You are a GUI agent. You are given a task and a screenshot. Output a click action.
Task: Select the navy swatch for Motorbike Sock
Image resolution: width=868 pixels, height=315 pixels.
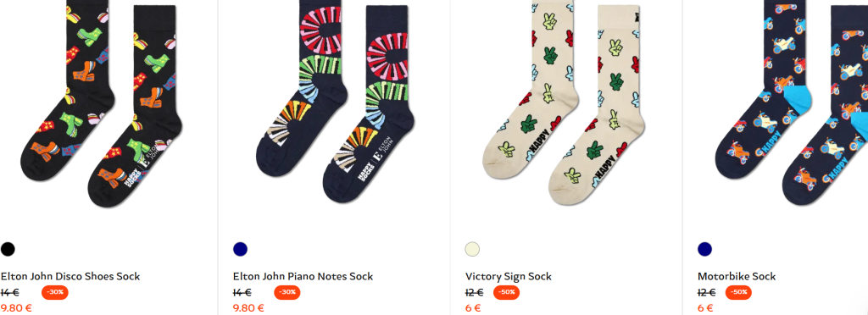click(704, 249)
